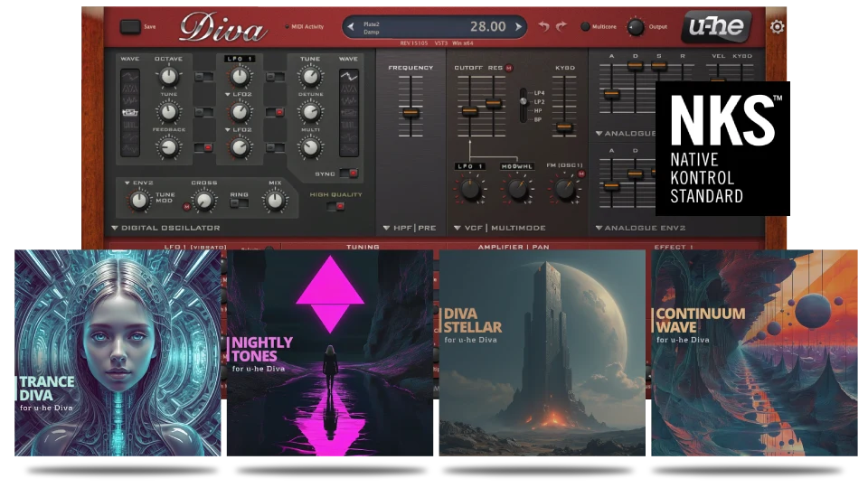The height and width of the screenshot is (488, 868).
Task: Click the redo arrow icon
Action: [x=561, y=27]
